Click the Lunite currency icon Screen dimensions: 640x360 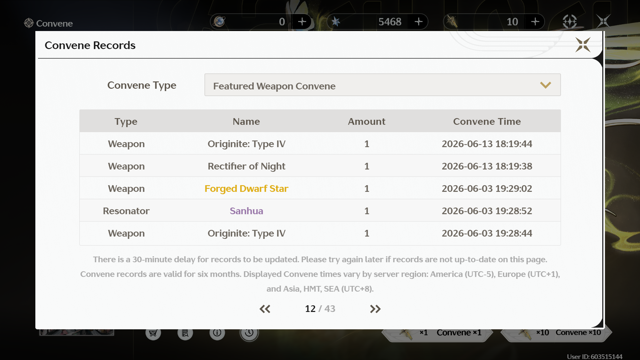point(219,22)
